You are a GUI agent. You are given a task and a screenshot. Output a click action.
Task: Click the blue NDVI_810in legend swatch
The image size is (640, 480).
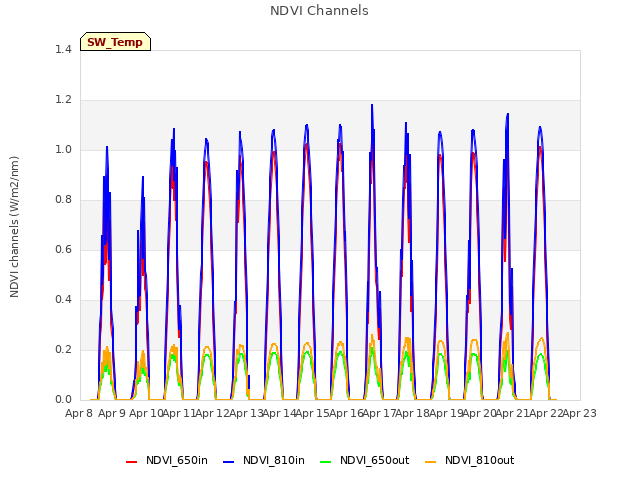pos(229,462)
